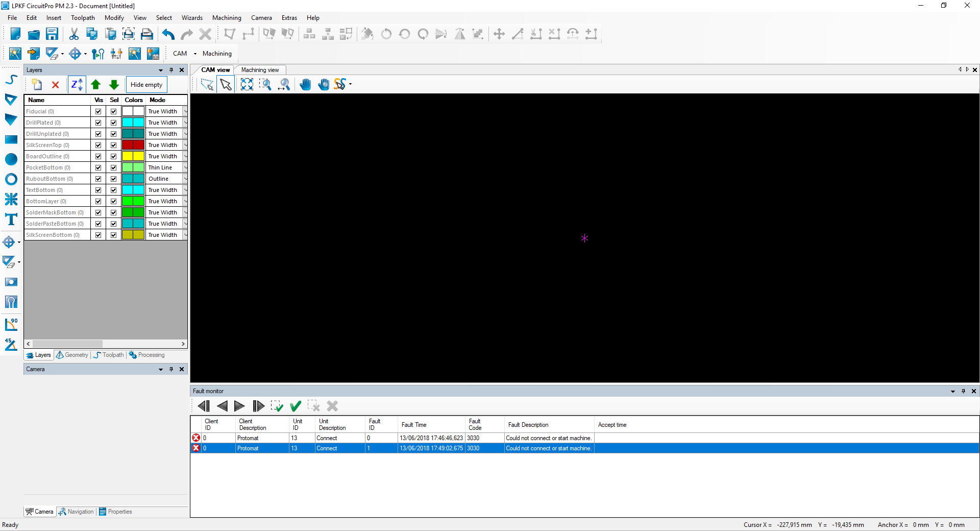Open mode dropdown for PocketBottom layer
This screenshot has height=531, width=980.
[x=185, y=167]
